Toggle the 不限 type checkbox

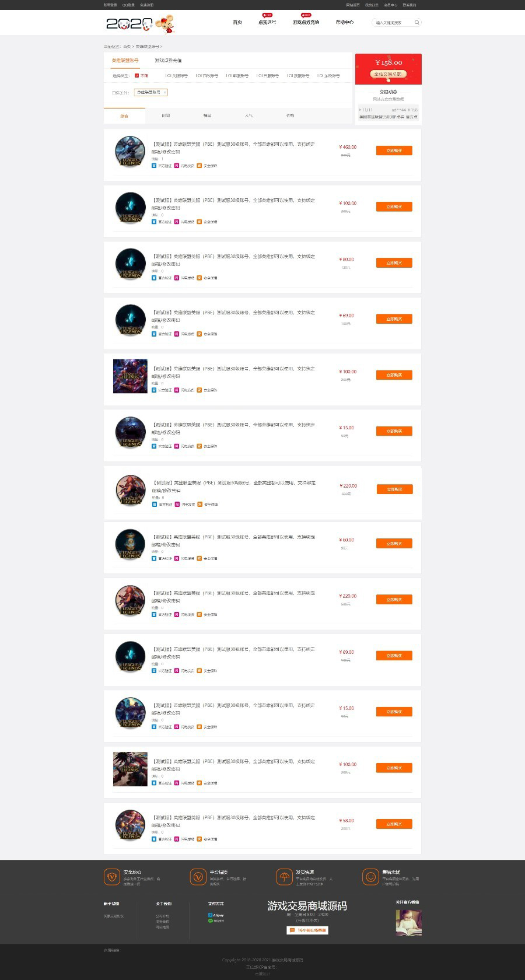[x=136, y=76]
